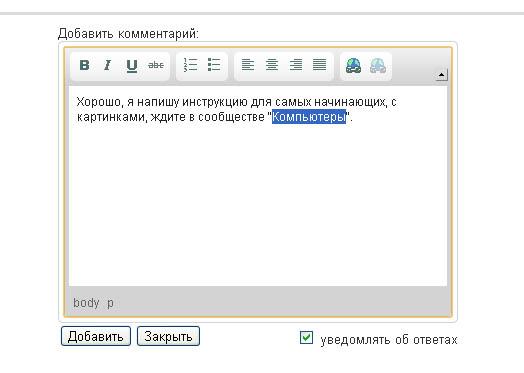Apply strikethrough formatting

[x=156, y=65]
